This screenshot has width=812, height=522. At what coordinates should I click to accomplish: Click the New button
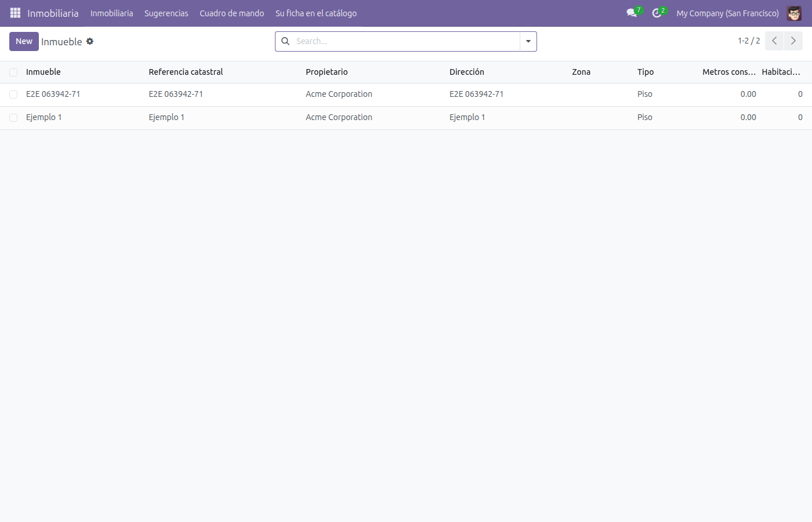pos(24,41)
